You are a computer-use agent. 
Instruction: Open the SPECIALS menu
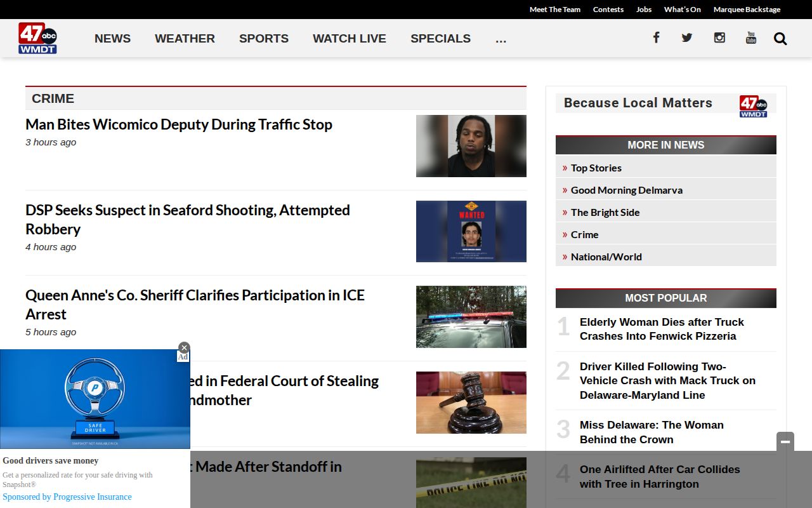click(x=440, y=39)
